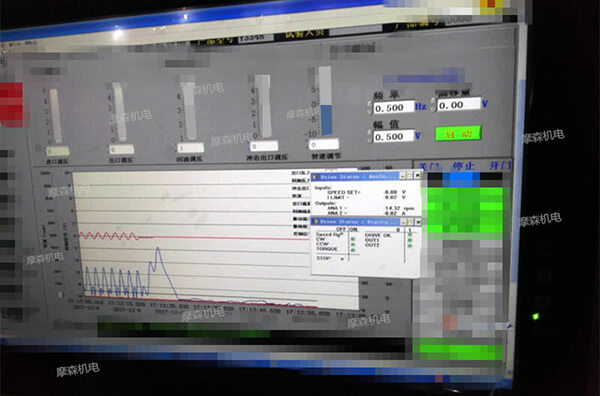The image size is (600, 396).
Task: Select the 开门 open-door label
Action: click(x=499, y=166)
